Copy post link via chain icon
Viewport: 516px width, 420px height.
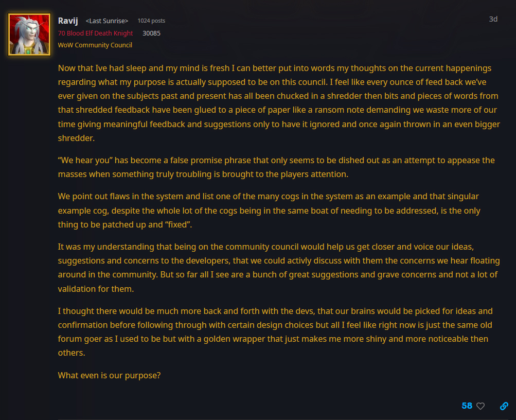(x=504, y=406)
